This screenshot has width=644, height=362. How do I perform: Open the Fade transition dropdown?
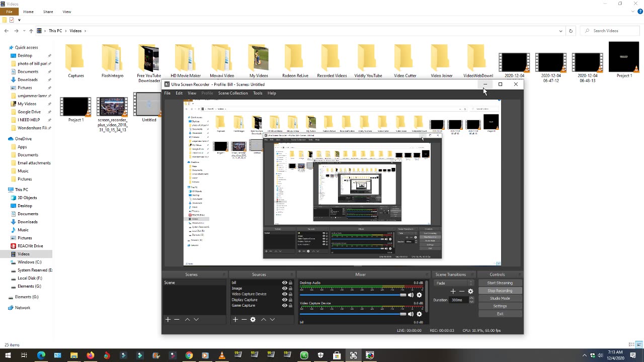point(454,283)
